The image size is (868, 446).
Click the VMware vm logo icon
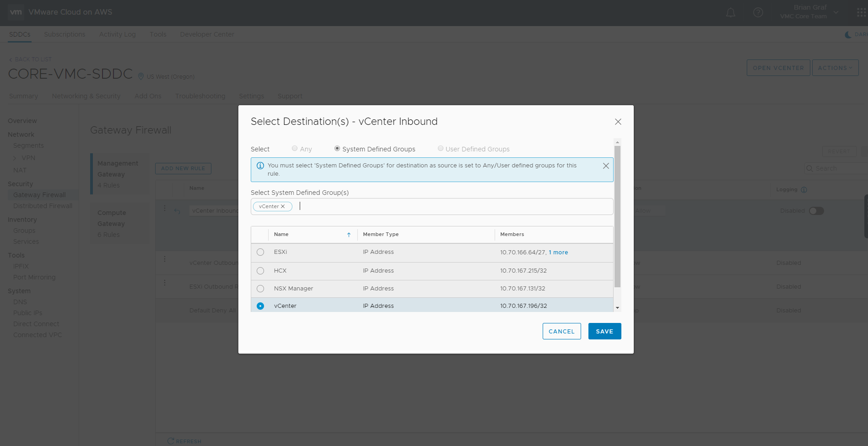point(16,12)
